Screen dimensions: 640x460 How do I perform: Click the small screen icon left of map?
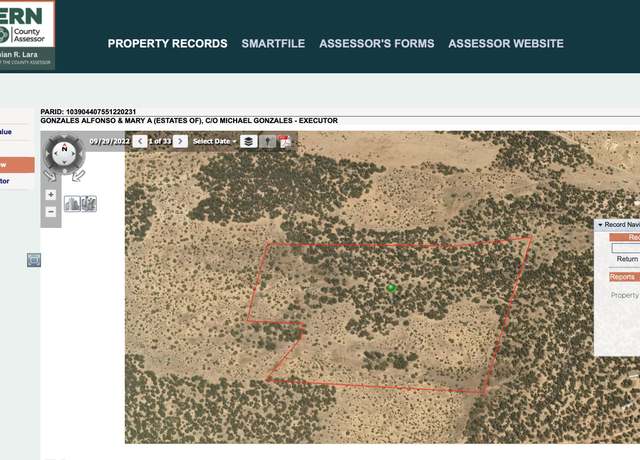(34, 260)
